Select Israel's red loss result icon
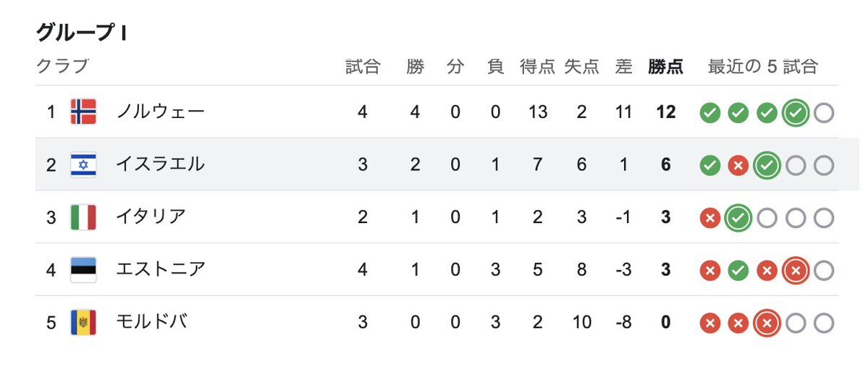This screenshot has width=868, height=370. pos(738,166)
